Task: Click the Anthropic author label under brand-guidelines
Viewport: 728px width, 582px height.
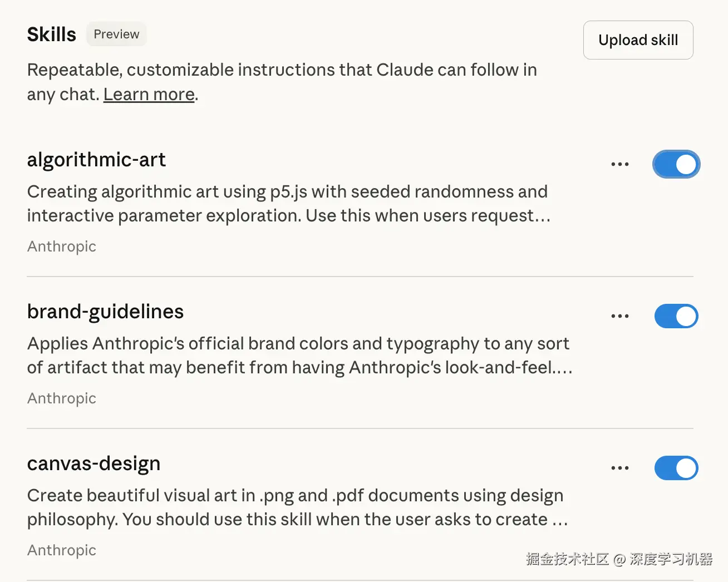Action: point(62,398)
